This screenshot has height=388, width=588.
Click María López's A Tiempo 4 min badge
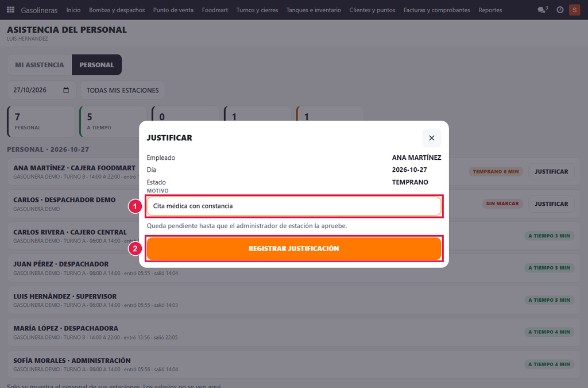tap(549, 332)
